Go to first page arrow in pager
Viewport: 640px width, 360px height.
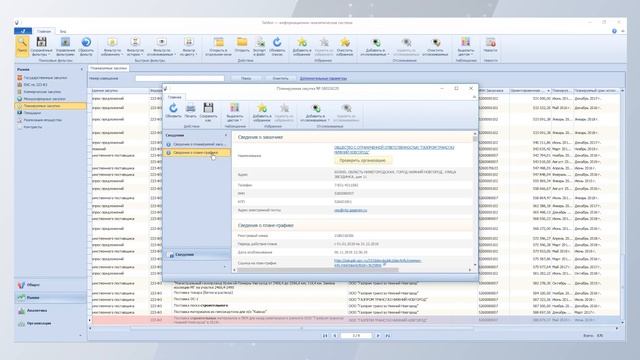coord(325,336)
